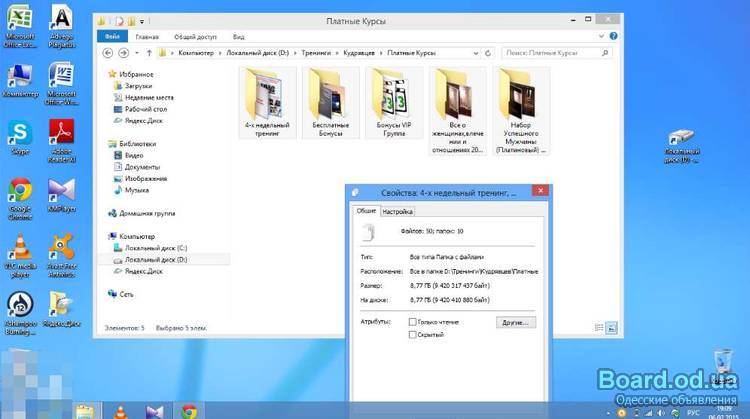This screenshot has height=419, width=750.
Task: Open the 'Файл' ribbon tab
Action: (x=113, y=35)
